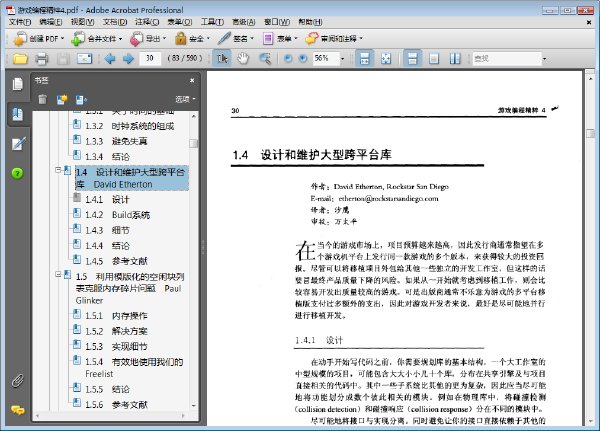This screenshot has width=600, height=431.
Task: Click the bookmarks panel vertical scrollbar thumb
Action: pyautogui.click(x=194, y=143)
